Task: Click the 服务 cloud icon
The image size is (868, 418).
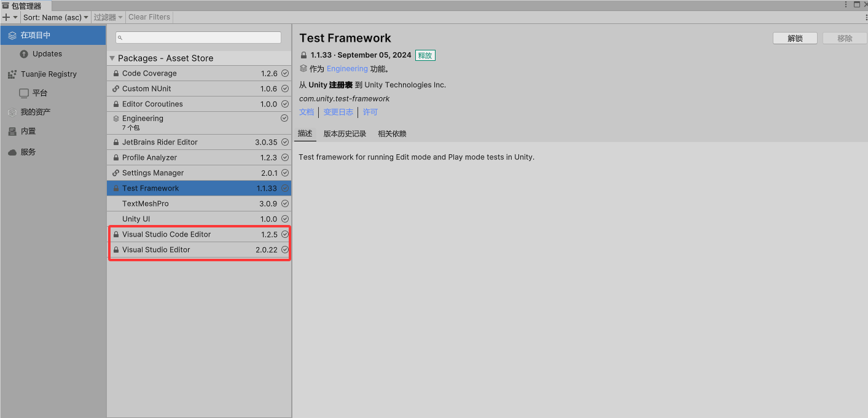Action: coord(12,152)
